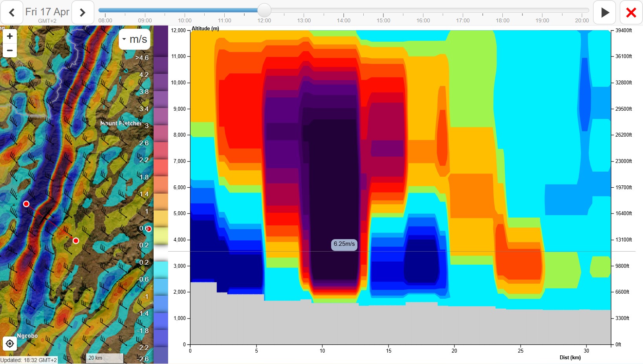Screen dimensions: 643x364
Task: Select the eastern red cross-section endpoint marker
Action: [x=76, y=241]
